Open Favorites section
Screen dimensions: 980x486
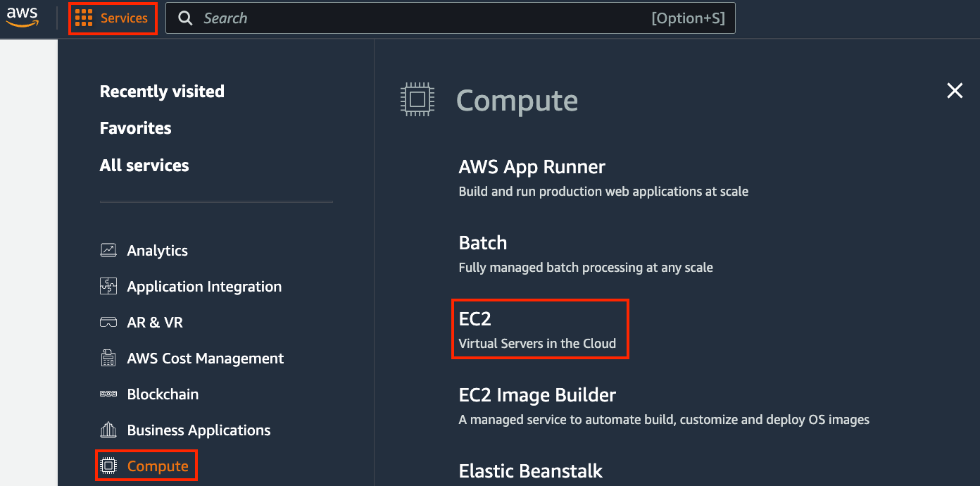click(x=135, y=128)
